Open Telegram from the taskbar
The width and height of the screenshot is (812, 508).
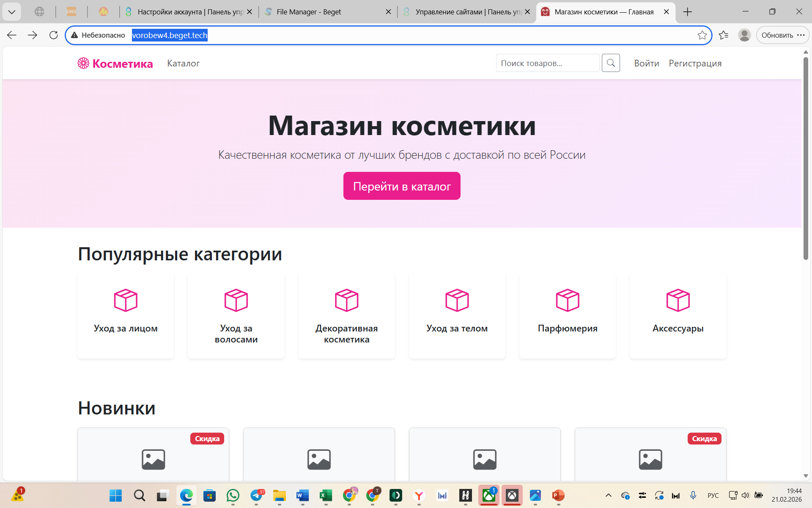click(257, 495)
